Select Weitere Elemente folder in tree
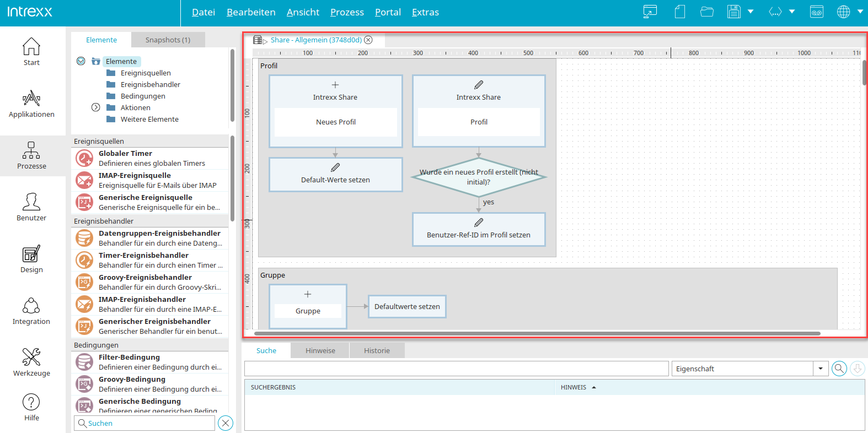 click(x=149, y=119)
